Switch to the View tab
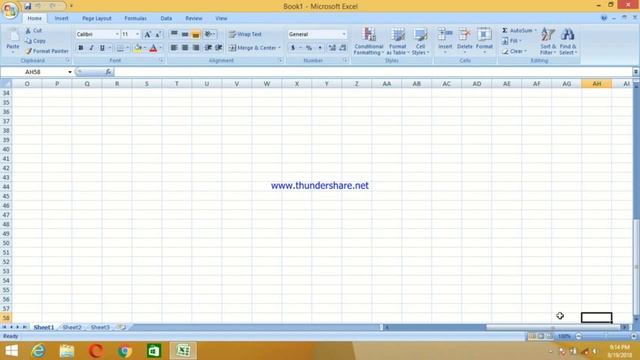640x360 pixels. click(x=221, y=18)
